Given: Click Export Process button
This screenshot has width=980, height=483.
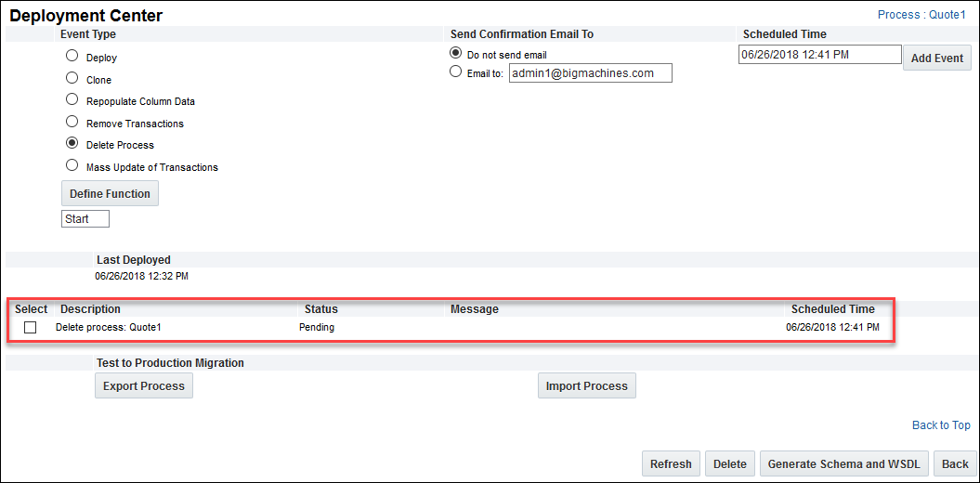Looking at the screenshot, I should (144, 386).
